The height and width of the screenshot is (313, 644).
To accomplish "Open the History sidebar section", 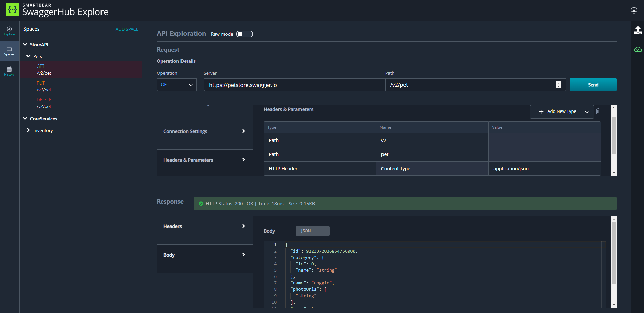I will click(9, 72).
